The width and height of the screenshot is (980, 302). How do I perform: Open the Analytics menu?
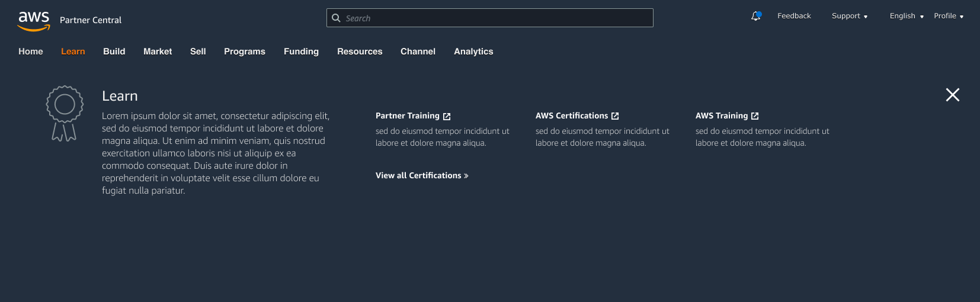(x=473, y=52)
